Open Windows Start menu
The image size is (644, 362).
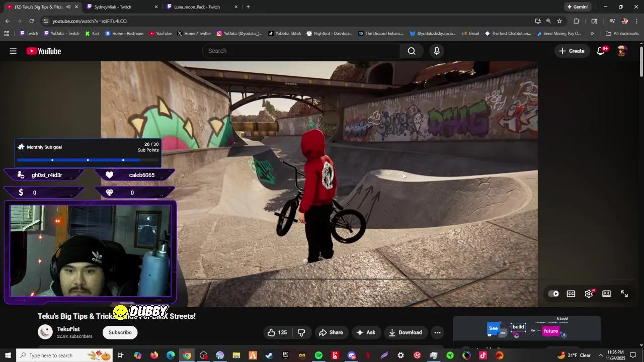click(x=8, y=355)
